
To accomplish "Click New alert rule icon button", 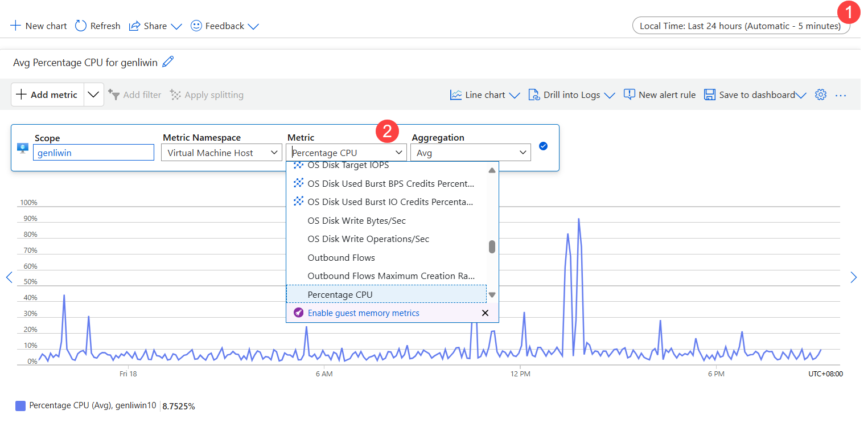I will (629, 95).
